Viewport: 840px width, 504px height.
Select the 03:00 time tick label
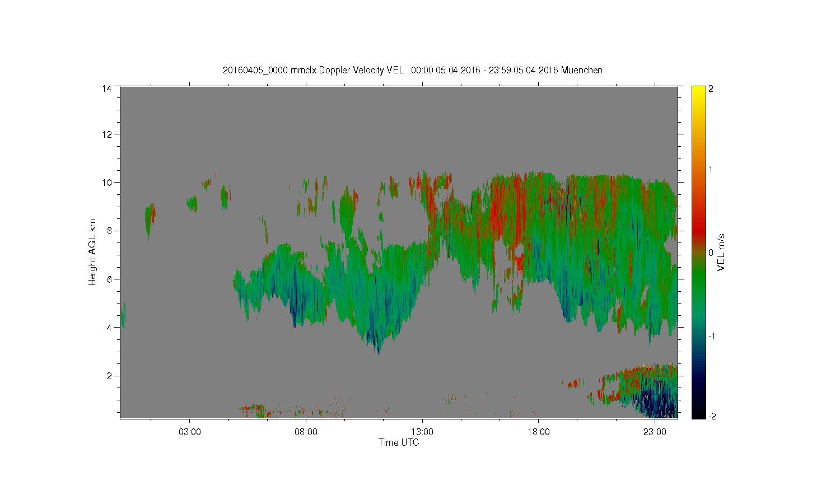tap(190, 432)
